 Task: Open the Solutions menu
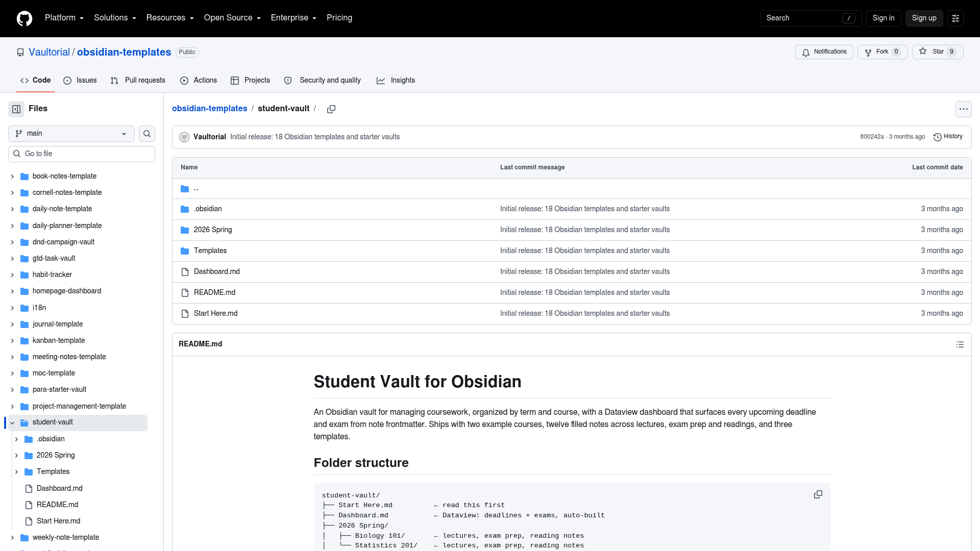point(115,18)
